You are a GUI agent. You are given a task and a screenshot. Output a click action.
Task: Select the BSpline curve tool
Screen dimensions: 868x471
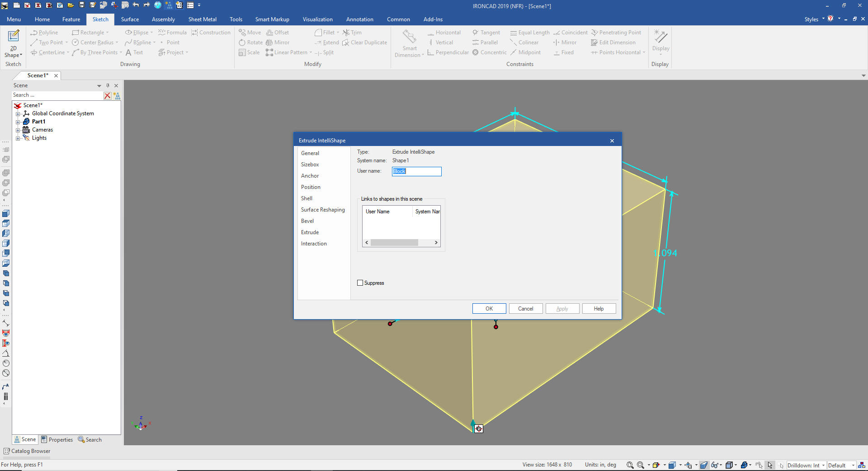coord(140,42)
